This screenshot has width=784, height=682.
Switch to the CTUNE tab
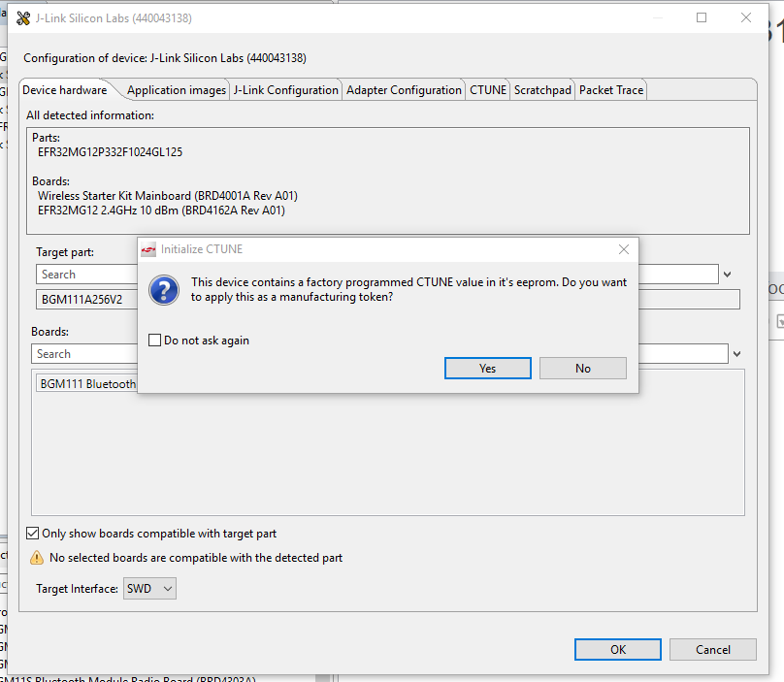click(487, 89)
